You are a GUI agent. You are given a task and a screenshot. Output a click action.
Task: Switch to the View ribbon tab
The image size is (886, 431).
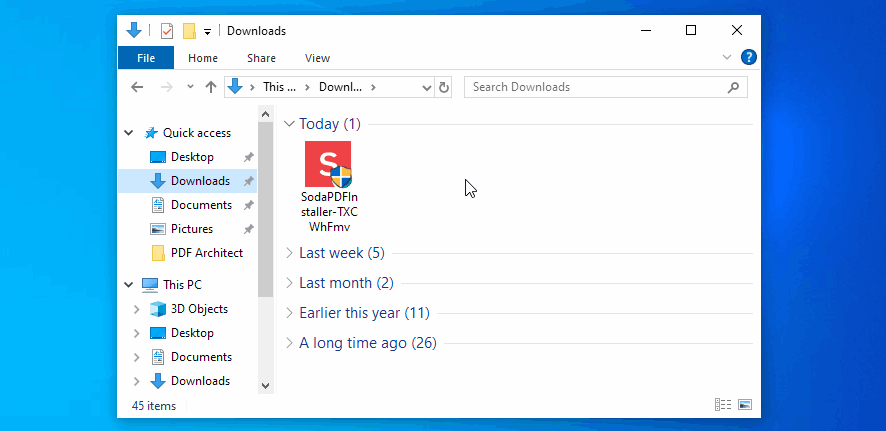coord(318,58)
